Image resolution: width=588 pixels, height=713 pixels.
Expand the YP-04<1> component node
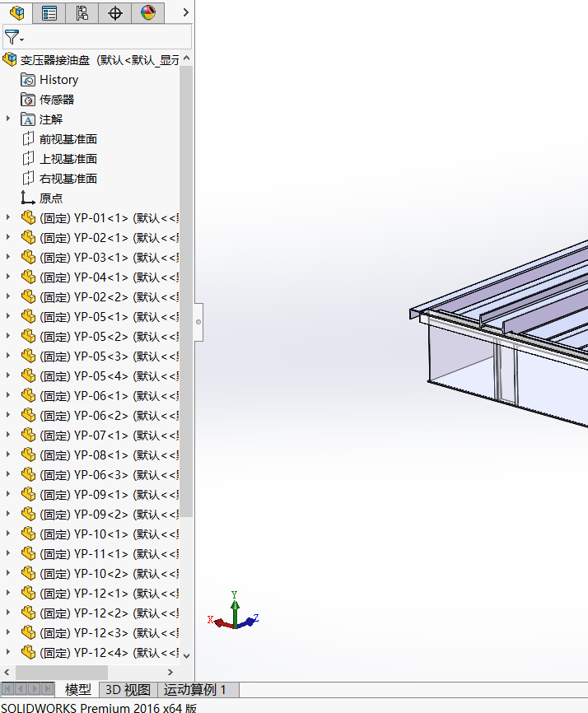[7, 277]
